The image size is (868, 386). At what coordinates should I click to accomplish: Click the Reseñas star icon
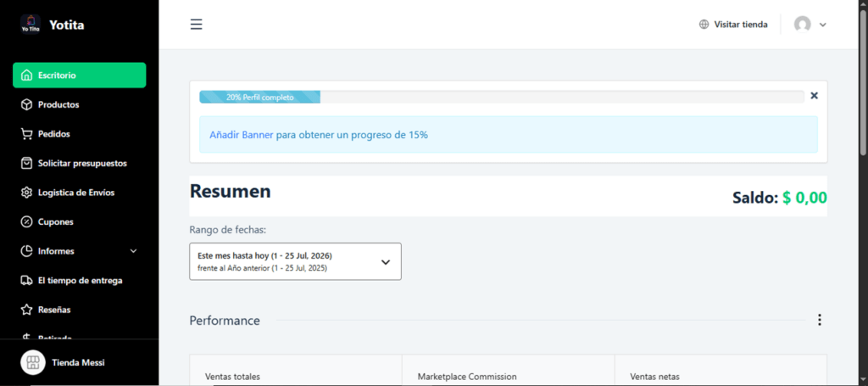tap(26, 310)
